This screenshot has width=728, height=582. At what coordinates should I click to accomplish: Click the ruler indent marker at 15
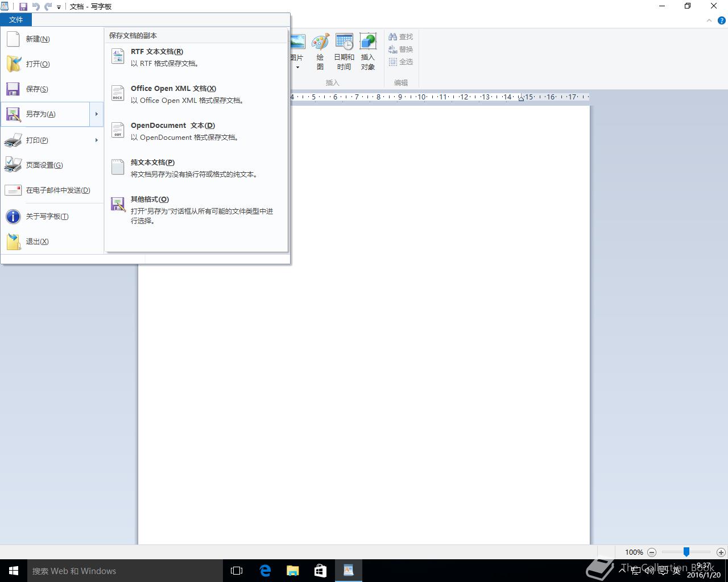tap(521, 98)
